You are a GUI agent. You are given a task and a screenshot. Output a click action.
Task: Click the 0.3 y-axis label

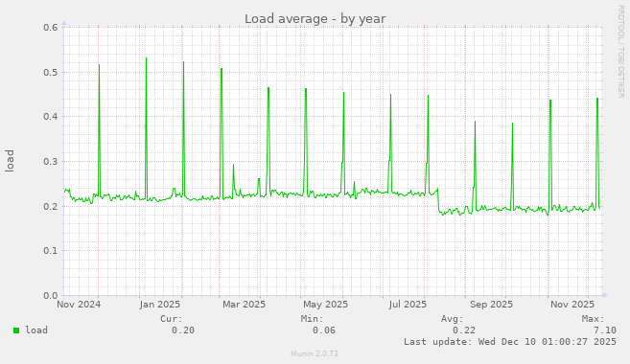51,162
